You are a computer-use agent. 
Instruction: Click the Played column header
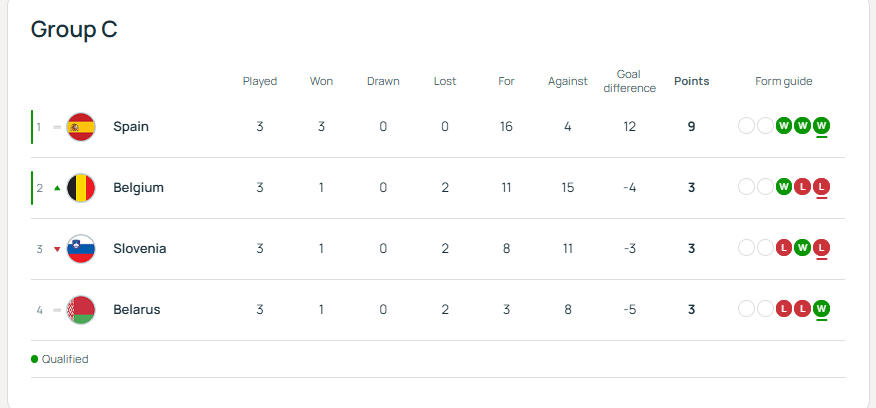click(x=260, y=82)
